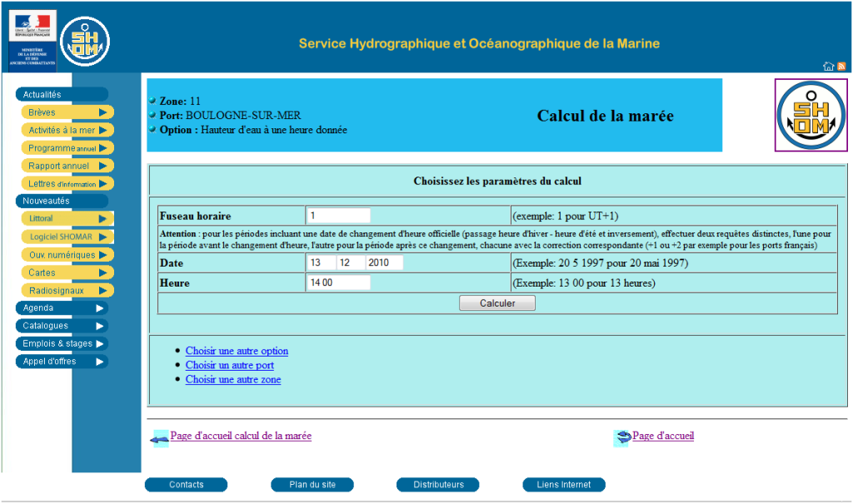Click the Exemple 13 00 pour 13 heures hint
This screenshot has height=504, width=853.
tap(584, 283)
